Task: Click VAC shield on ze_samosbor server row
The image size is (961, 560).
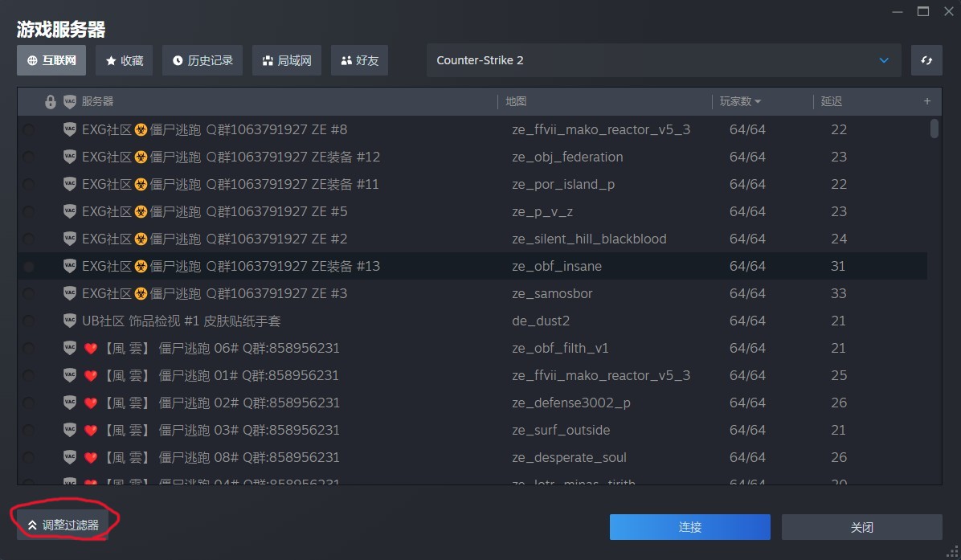Action: coord(70,293)
